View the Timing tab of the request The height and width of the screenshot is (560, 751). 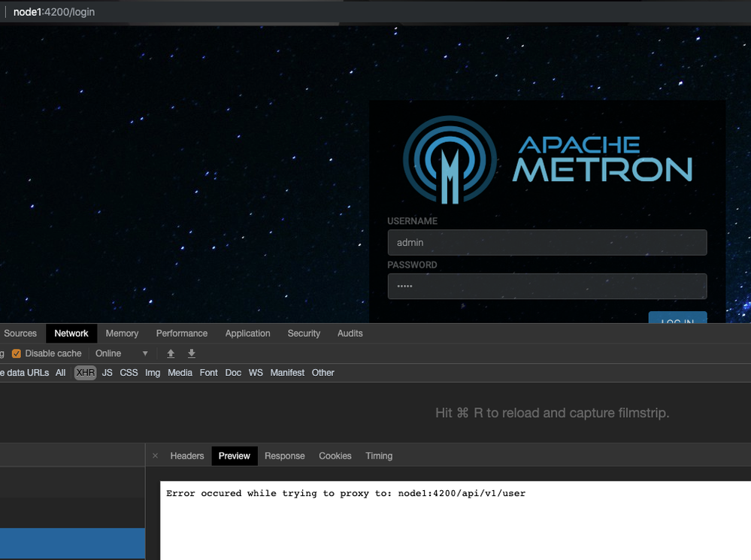(x=379, y=456)
